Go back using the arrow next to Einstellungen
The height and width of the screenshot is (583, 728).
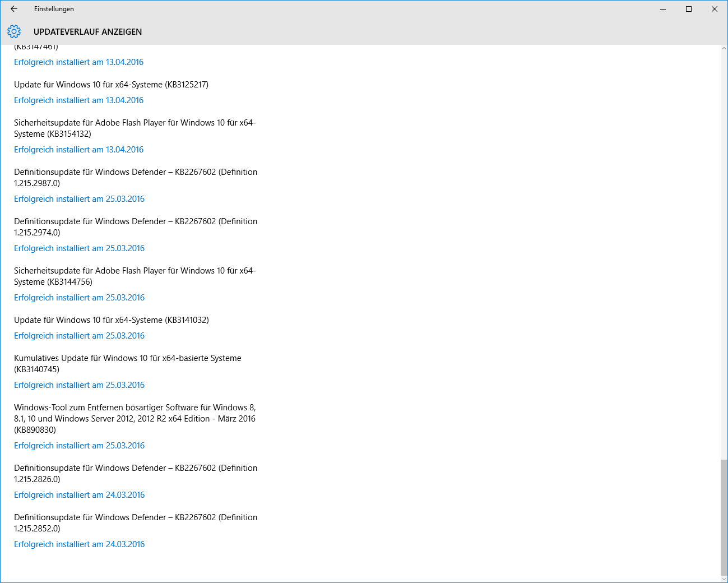[14, 9]
